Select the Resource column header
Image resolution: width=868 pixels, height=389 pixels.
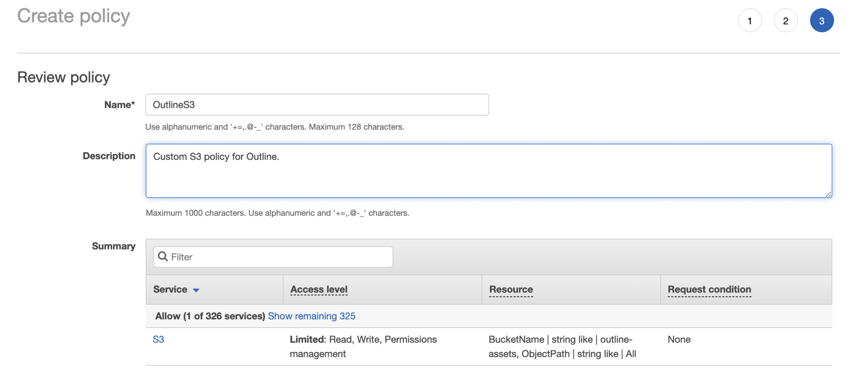[511, 289]
